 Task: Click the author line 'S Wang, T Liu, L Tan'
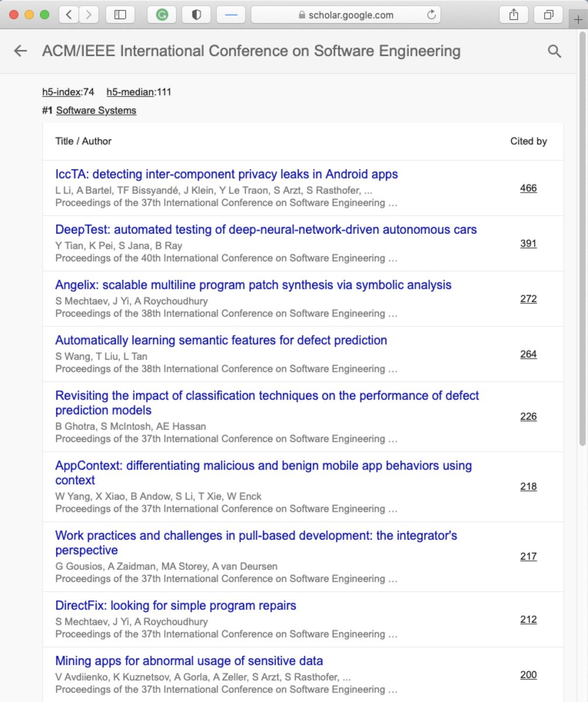pos(101,356)
